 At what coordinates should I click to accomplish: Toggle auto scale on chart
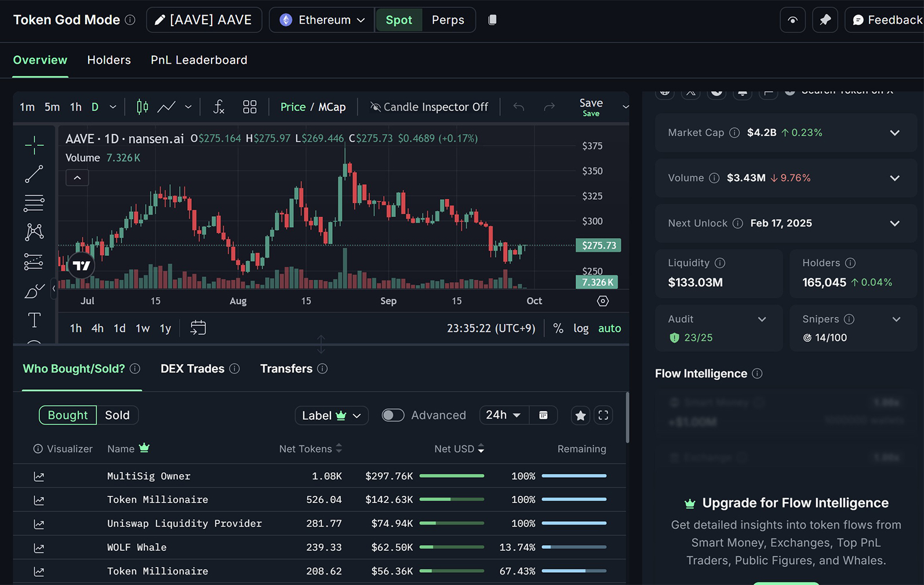point(609,328)
